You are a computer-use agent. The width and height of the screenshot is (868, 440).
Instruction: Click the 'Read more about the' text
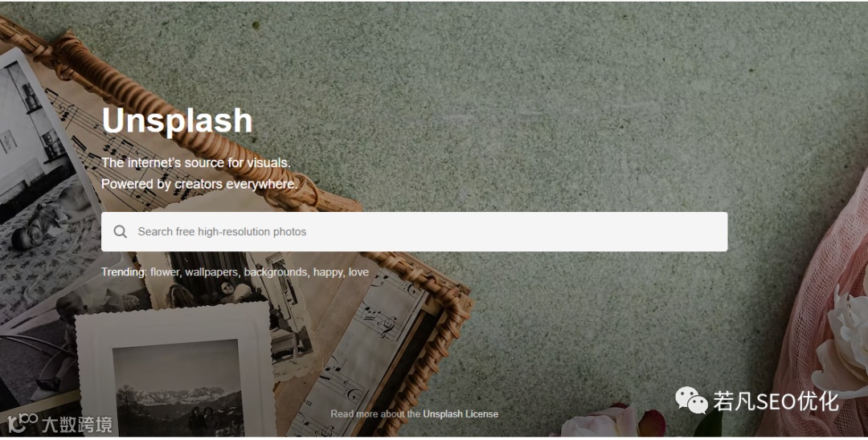(x=375, y=414)
